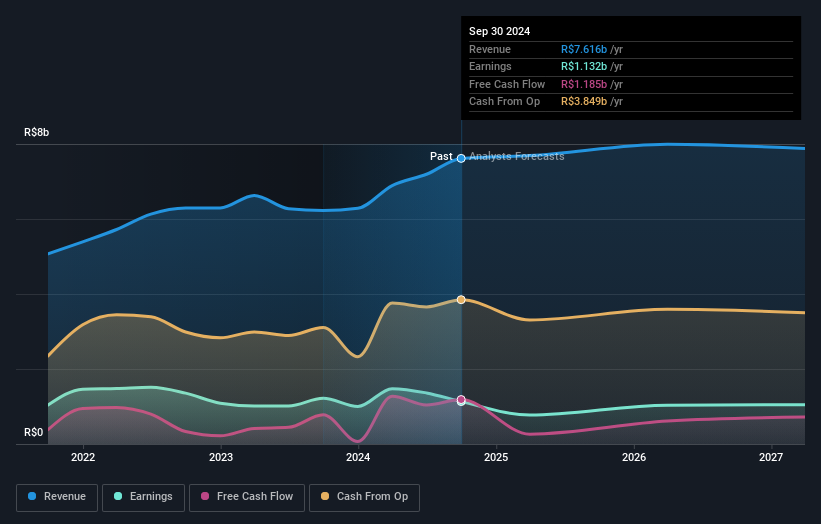
Task: Click the 2027 x-axis label
Action: (771, 458)
